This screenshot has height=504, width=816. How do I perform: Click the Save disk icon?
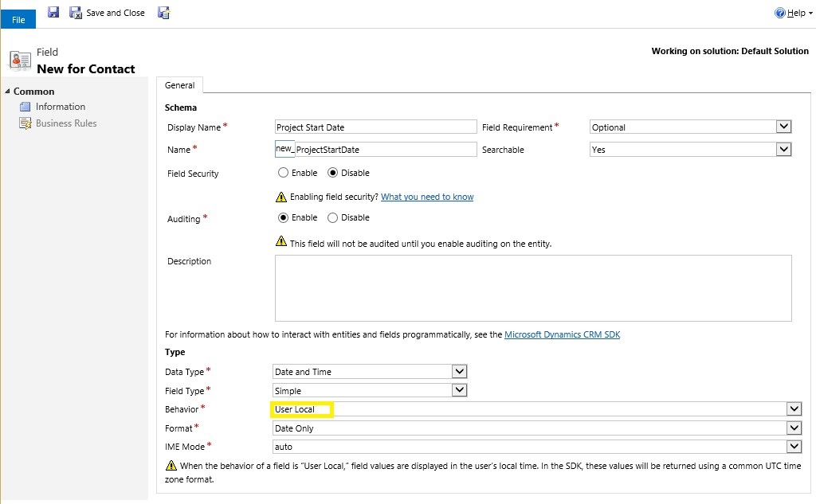coord(53,12)
